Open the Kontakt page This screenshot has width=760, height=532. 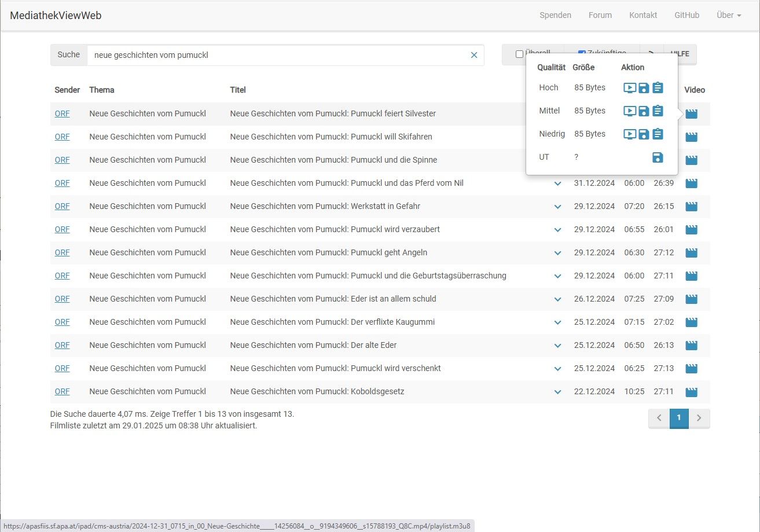pos(643,15)
